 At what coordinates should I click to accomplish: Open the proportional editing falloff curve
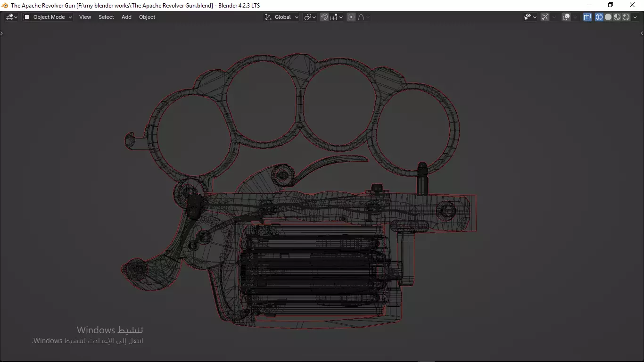363,17
